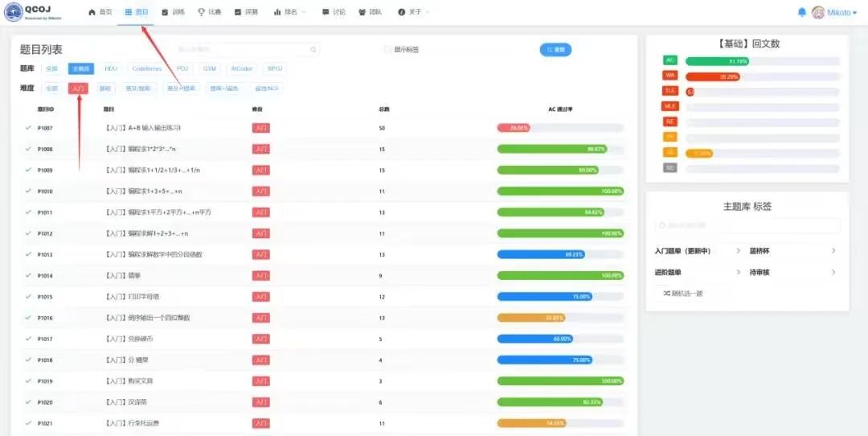Viewport: 868px width, 436px height.
Task: Go to the 训练 navigation tab
Action: 173,12
